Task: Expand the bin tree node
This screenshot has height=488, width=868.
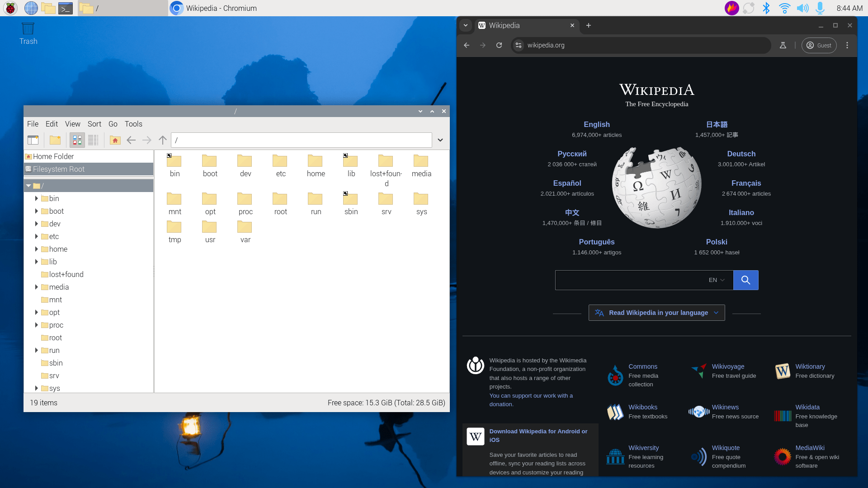Action: [36, 198]
